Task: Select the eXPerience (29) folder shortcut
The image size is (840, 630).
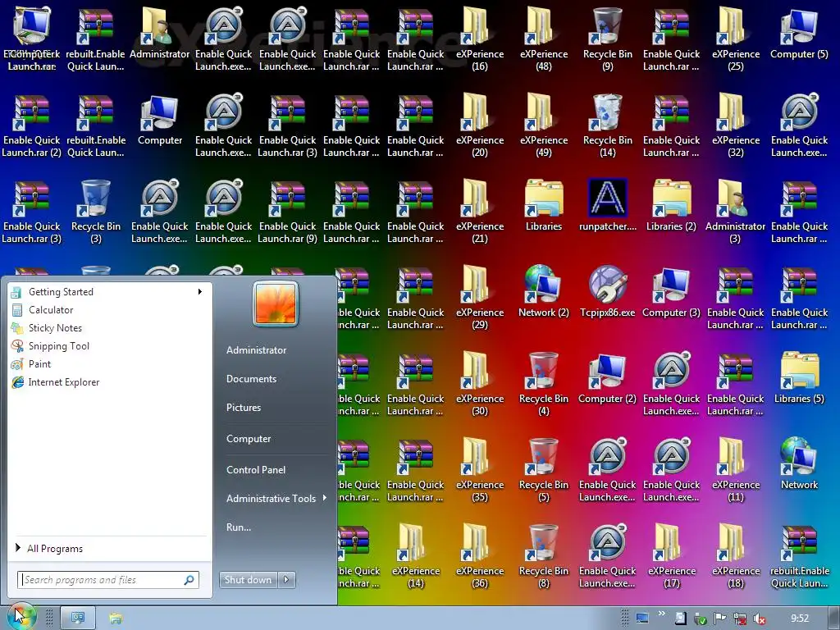Action: click(480, 299)
